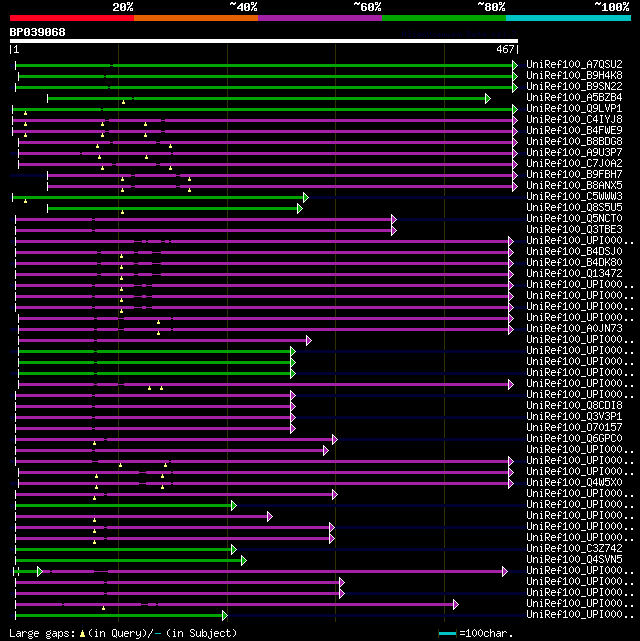Select the UniRef100_B4DK80 label

point(574,263)
